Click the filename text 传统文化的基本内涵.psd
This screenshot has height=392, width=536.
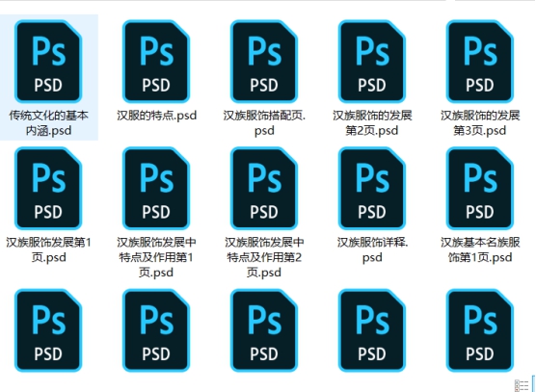point(48,123)
